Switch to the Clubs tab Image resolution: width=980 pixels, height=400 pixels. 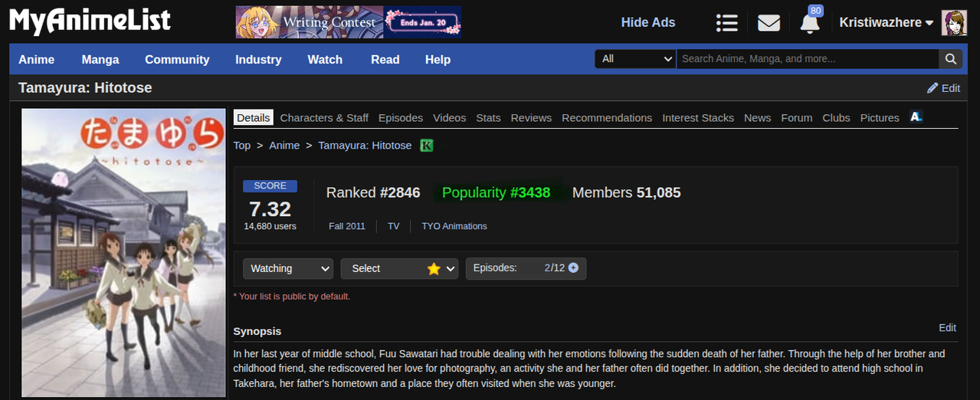836,117
